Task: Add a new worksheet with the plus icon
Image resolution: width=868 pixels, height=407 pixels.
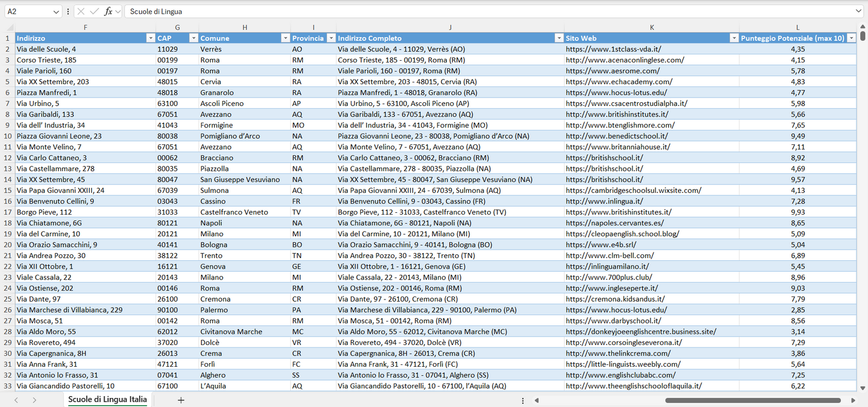Action: tap(181, 399)
